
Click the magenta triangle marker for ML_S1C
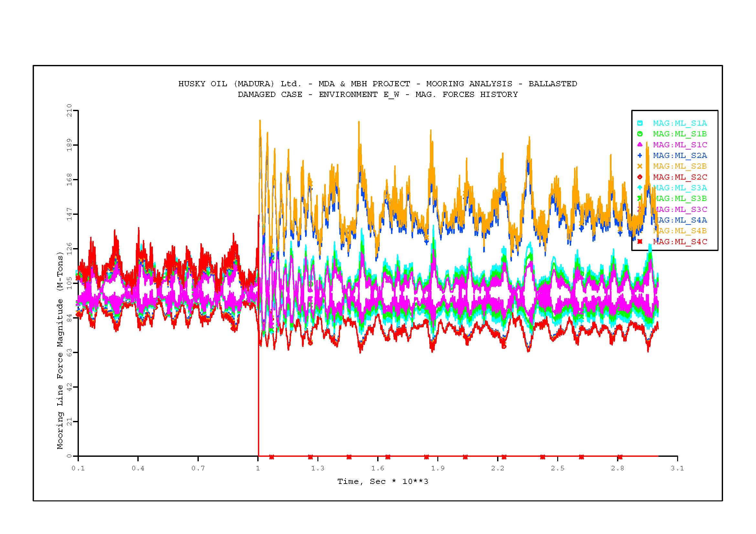639,145
